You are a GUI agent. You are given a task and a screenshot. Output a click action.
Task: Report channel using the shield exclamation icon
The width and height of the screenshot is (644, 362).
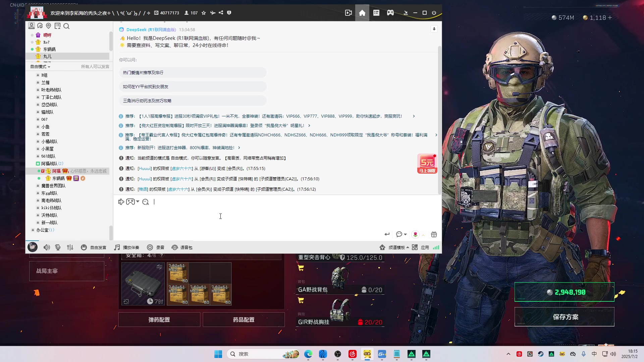[x=229, y=13]
